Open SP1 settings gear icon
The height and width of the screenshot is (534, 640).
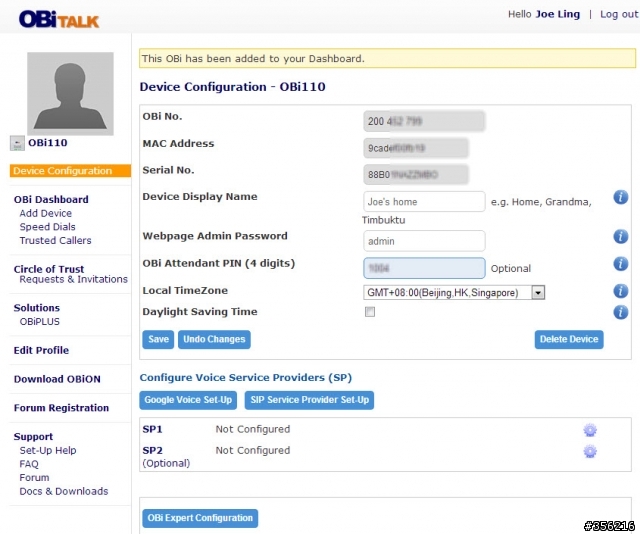pos(590,430)
